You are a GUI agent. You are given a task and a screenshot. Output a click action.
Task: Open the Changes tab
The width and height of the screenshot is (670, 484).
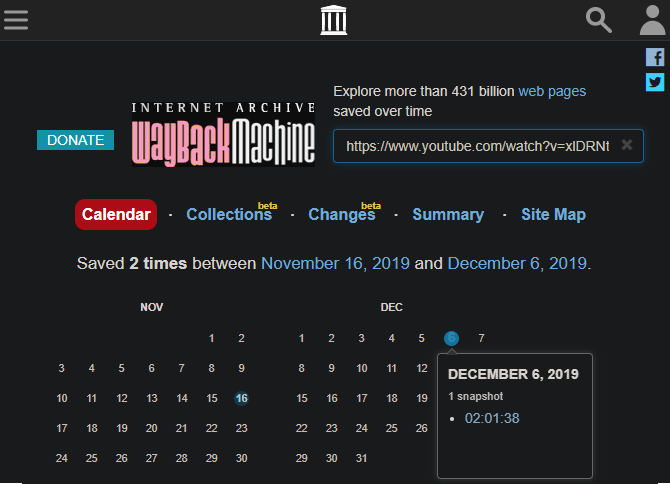341,214
